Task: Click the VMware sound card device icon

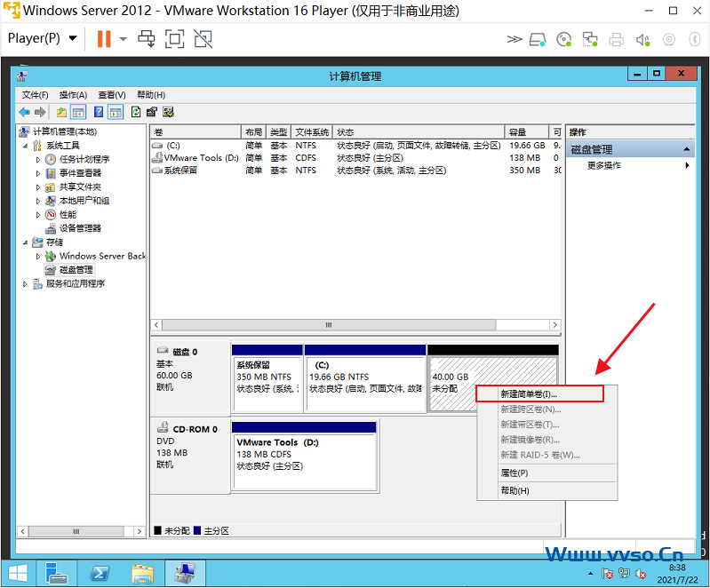Action: (x=643, y=40)
